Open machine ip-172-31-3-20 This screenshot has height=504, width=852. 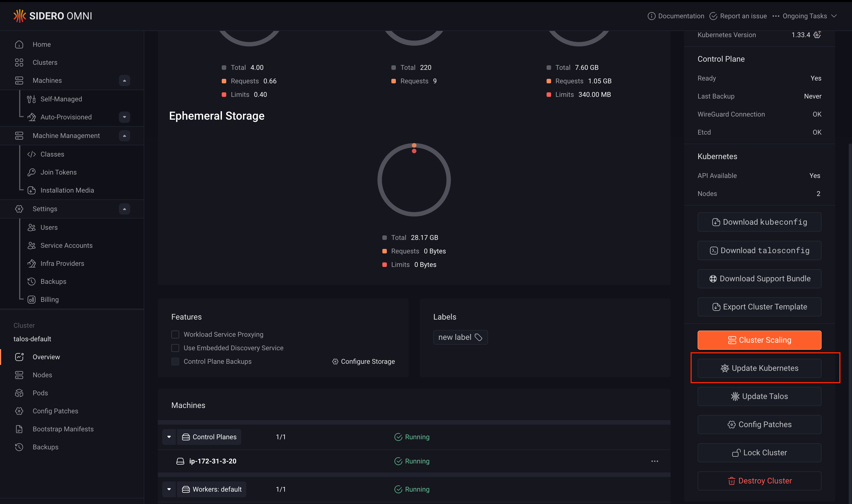click(x=213, y=461)
